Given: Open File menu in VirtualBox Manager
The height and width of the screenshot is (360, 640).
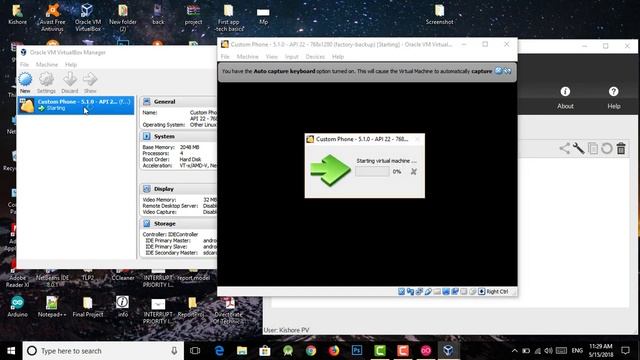Looking at the screenshot, I should tap(24, 64).
